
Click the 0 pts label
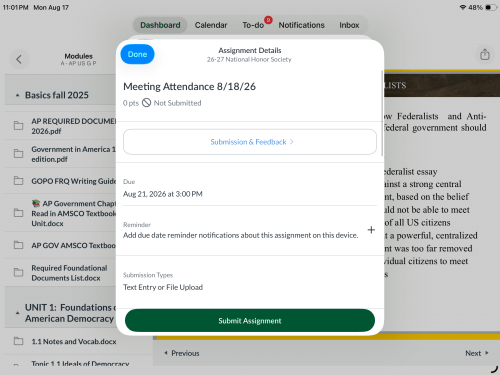click(x=131, y=103)
